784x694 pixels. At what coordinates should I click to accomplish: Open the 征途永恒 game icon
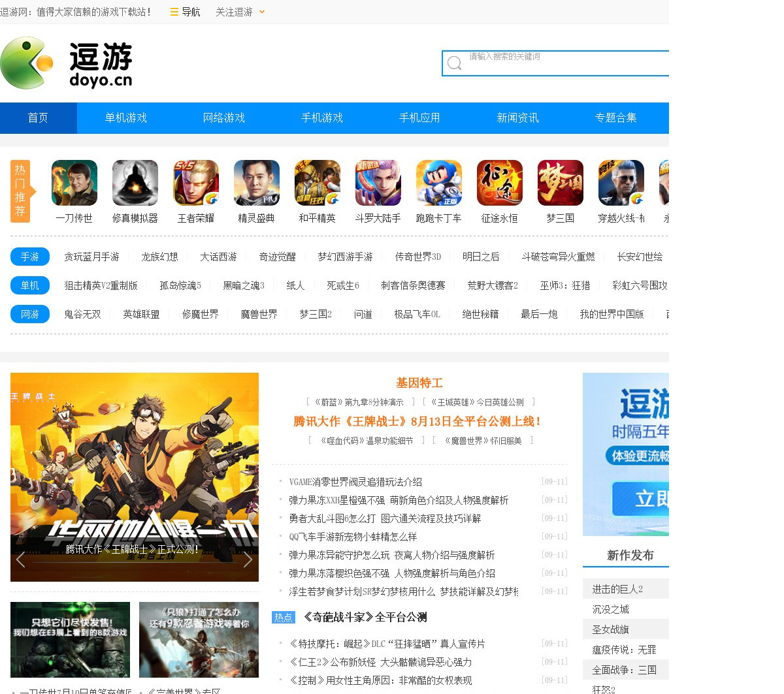[500, 183]
